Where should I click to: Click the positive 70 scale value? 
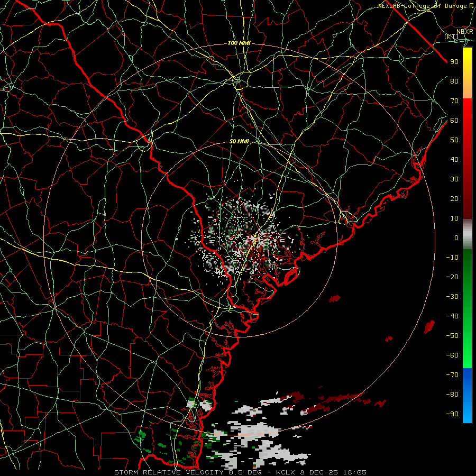click(x=454, y=101)
